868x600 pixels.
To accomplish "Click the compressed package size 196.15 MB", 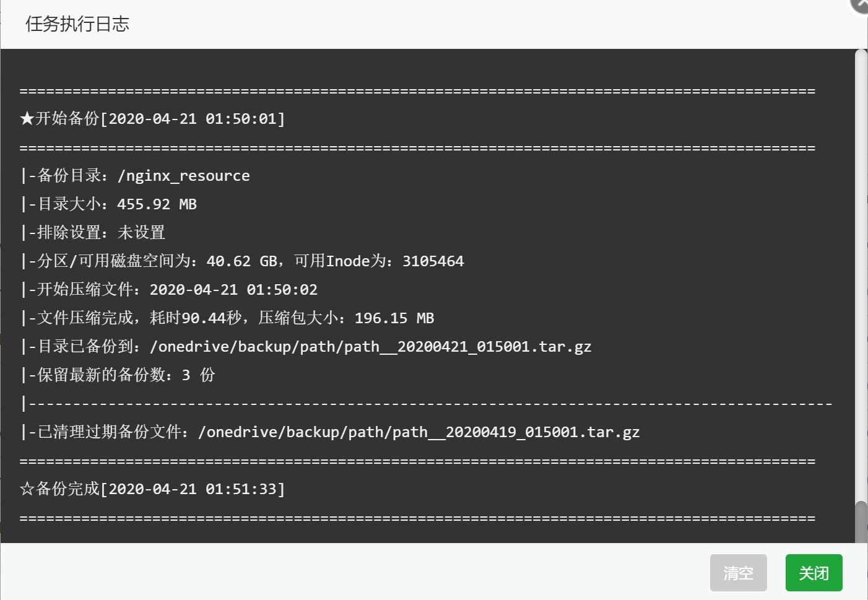I will (394, 318).
